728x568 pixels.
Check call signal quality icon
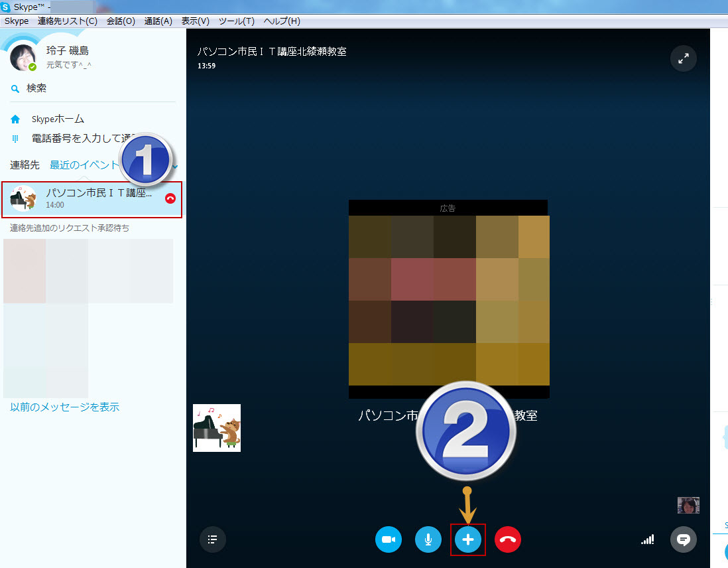point(648,539)
